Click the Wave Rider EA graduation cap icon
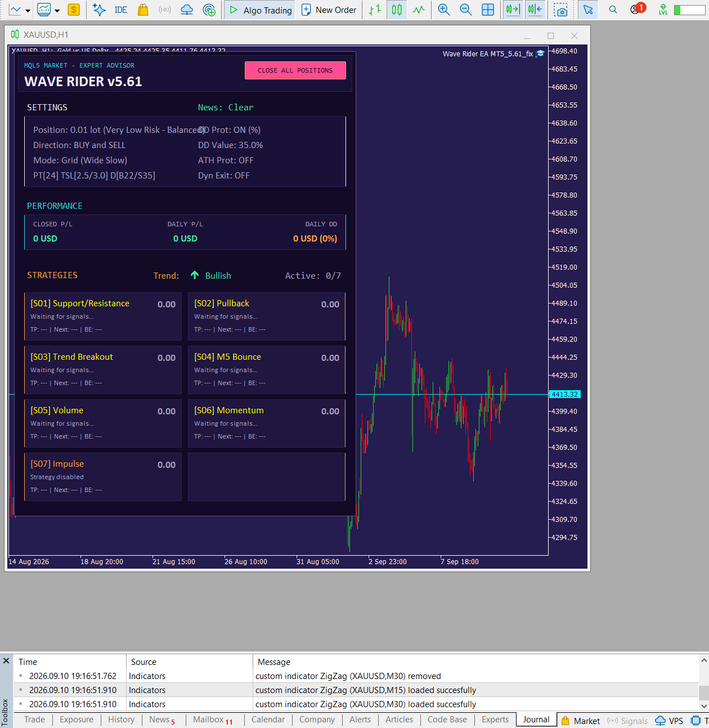 coord(540,53)
